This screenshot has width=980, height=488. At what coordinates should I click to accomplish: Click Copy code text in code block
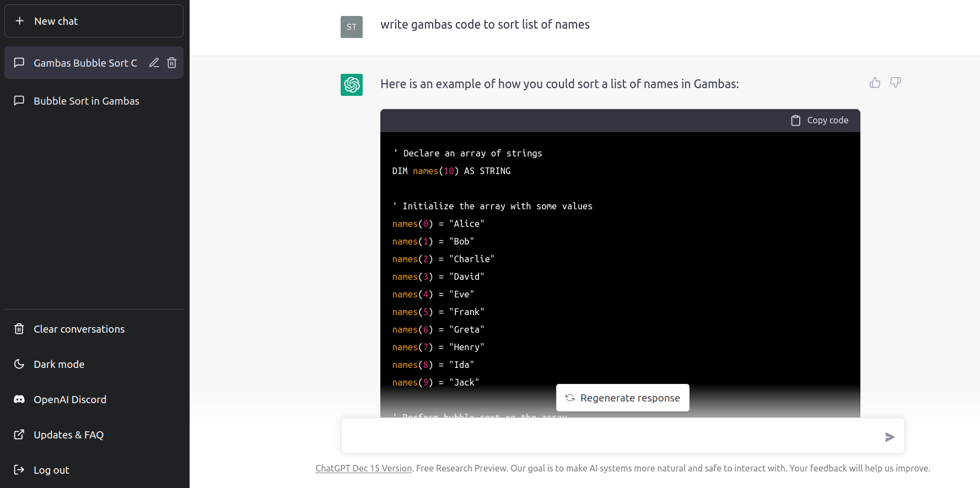point(827,121)
